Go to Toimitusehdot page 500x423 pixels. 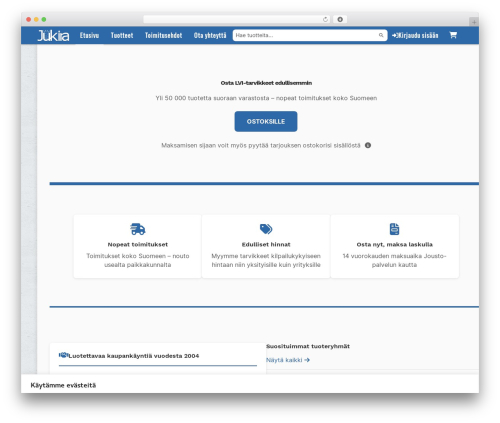coord(163,35)
